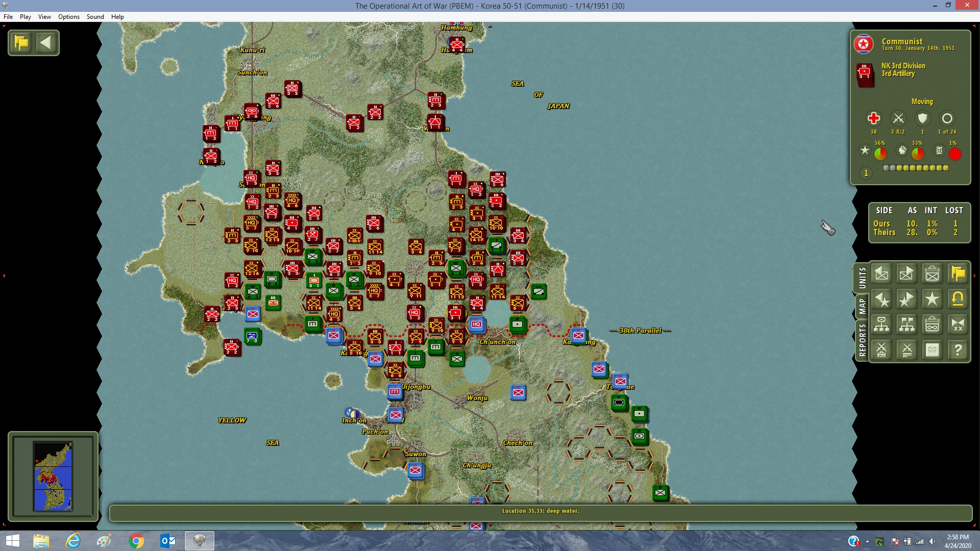
Task: Click the Inch'on city label on map
Action: 354,420
